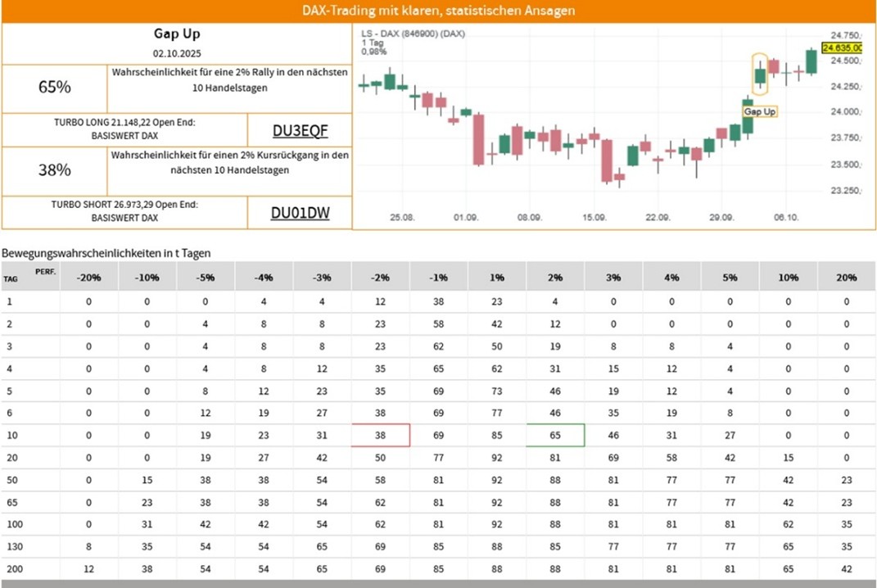Click the Bewegungswahrscheinlichkeiten in t Tagen heading

point(106,254)
